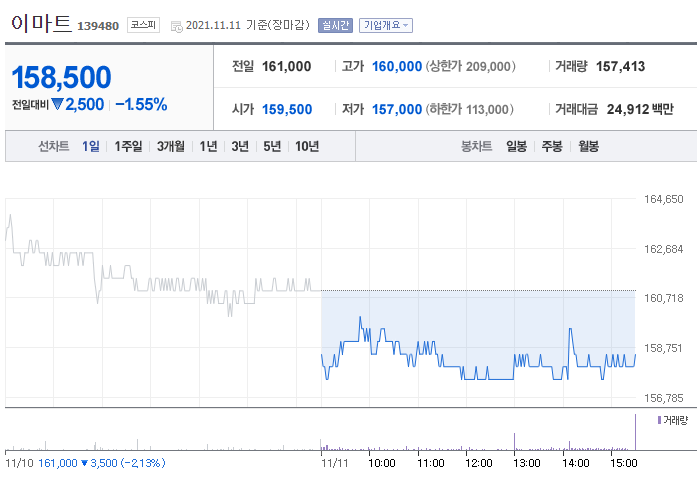Switch to the 1주일 line chart

point(128,146)
